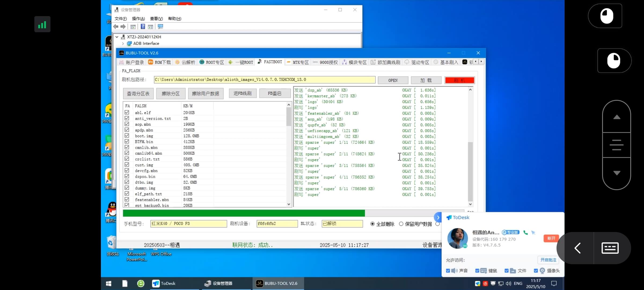Expand the ADB Interface tree node
The width and height of the screenshot is (644, 290).
tap(123, 44)
